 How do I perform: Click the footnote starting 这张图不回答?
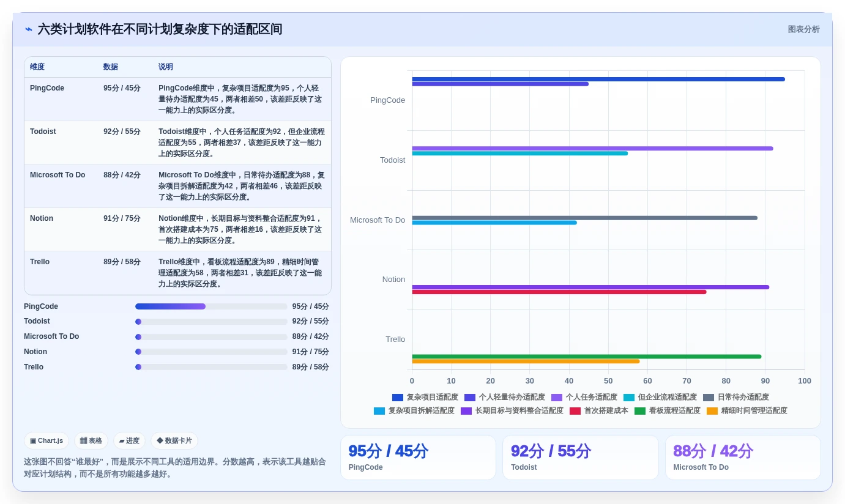pos(175,468)
